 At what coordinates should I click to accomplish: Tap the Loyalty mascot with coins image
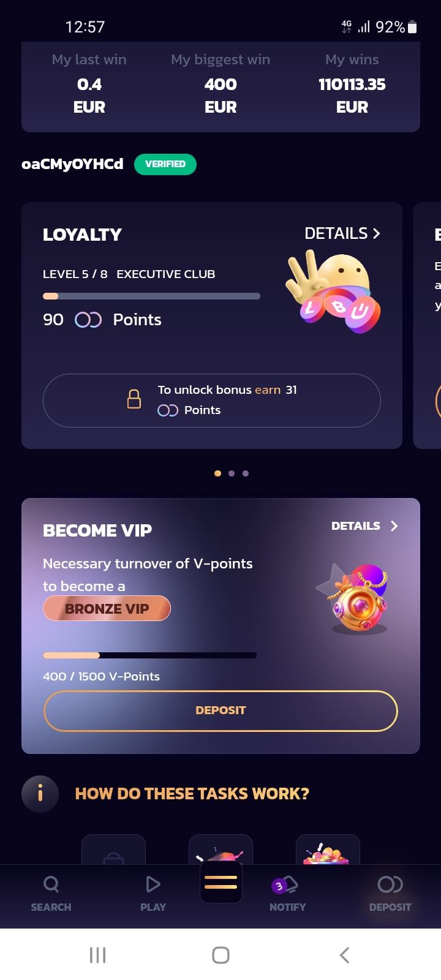pyautogui.click(x=333, y=293)
